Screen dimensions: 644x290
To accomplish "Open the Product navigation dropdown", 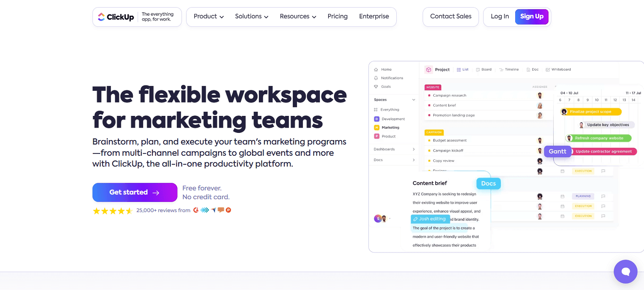I will coord(208,16).
